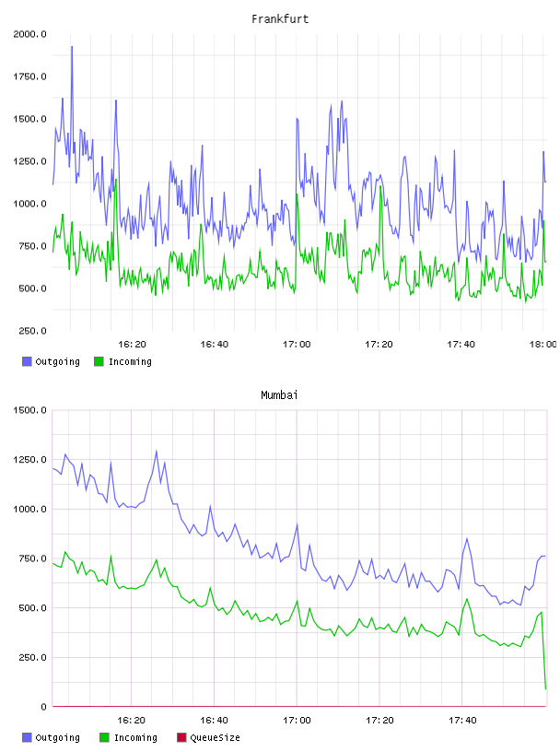Click the 17:40 time label on Mumbai chart
Screen dimensions: 560x752
pyautogui.click(x=462, y=721)
